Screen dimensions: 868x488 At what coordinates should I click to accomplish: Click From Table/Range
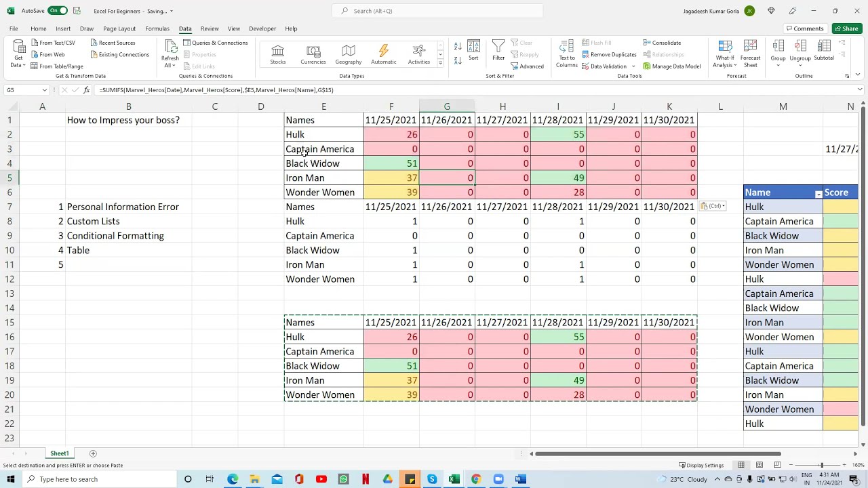coord(57,66)
